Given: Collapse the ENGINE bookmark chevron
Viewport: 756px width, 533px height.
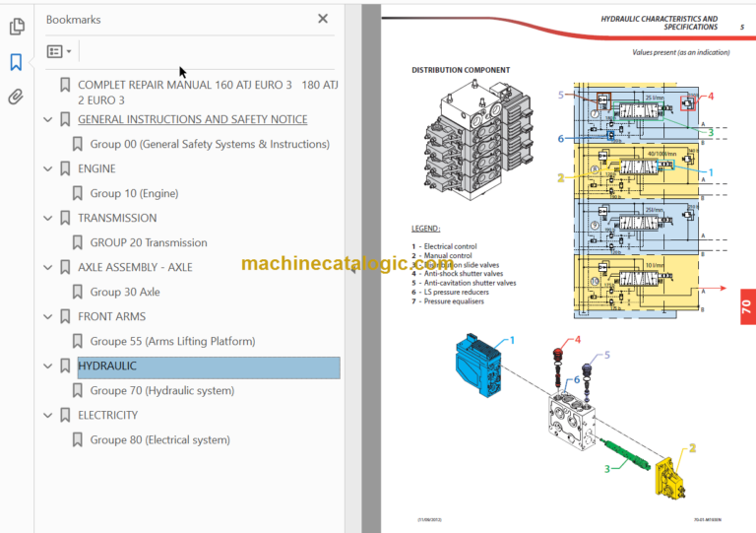Looking at the screenshot, I should 47,168.
